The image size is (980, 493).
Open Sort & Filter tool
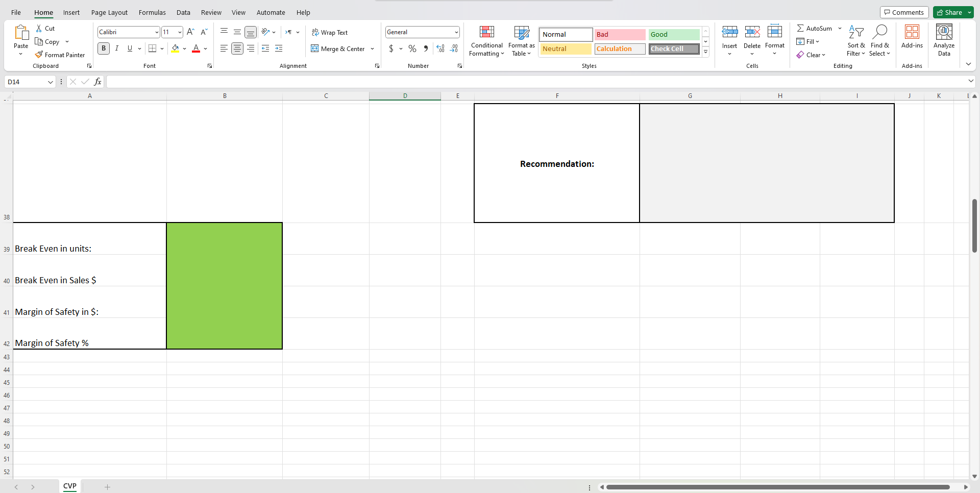pos(855,41)
